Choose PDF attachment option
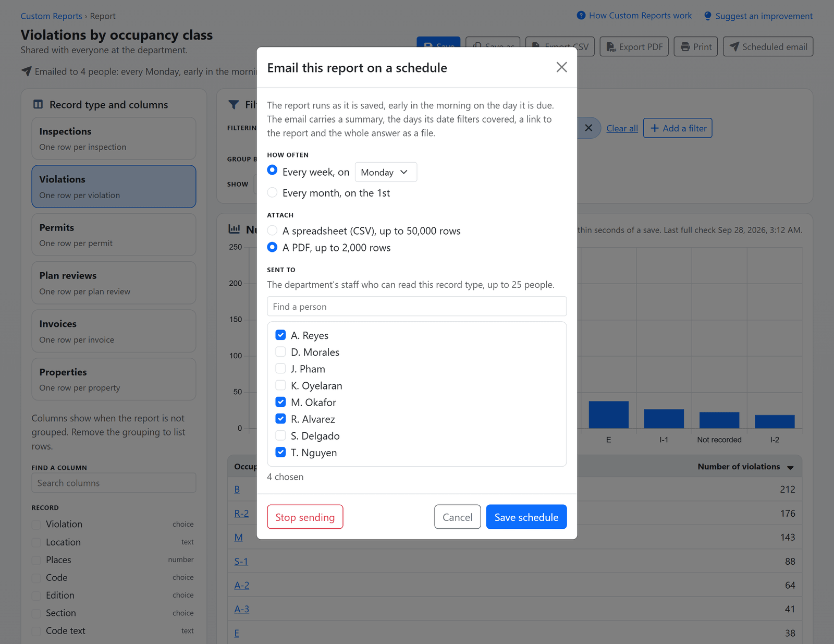The height and width of the screenshot is (644, 834). tap(272, 247)
